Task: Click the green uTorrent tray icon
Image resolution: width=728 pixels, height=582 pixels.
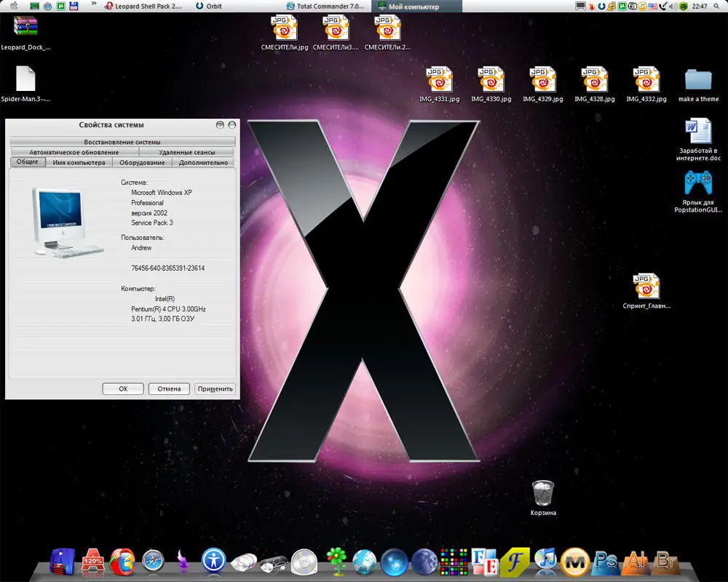Action: pos(622,6)
